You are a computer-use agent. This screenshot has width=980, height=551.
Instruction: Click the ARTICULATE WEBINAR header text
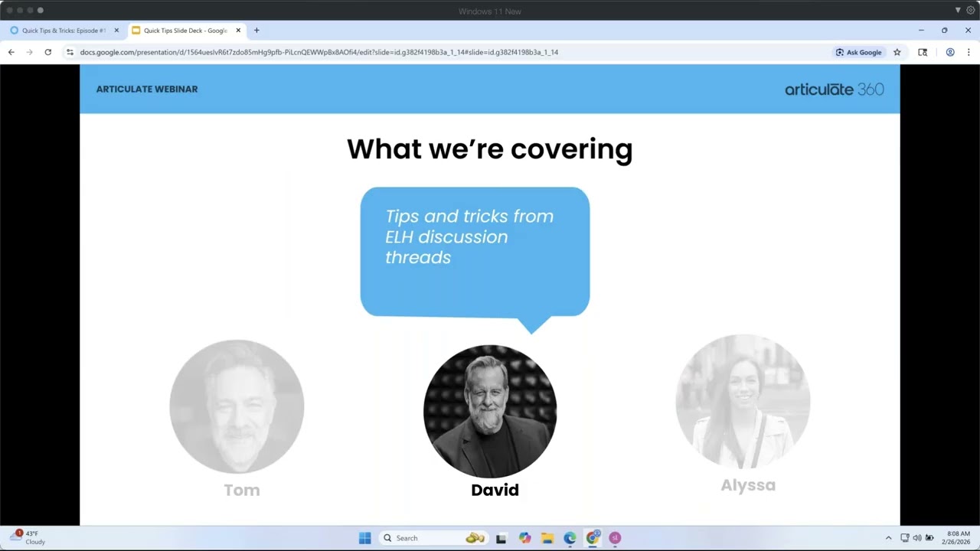click(147, 89)
